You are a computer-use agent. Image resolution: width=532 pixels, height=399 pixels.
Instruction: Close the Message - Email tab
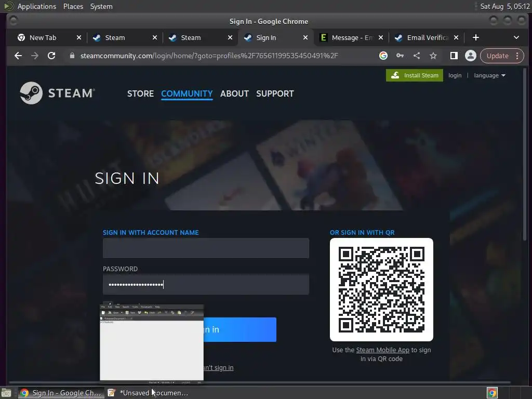[x=381, y=37]
